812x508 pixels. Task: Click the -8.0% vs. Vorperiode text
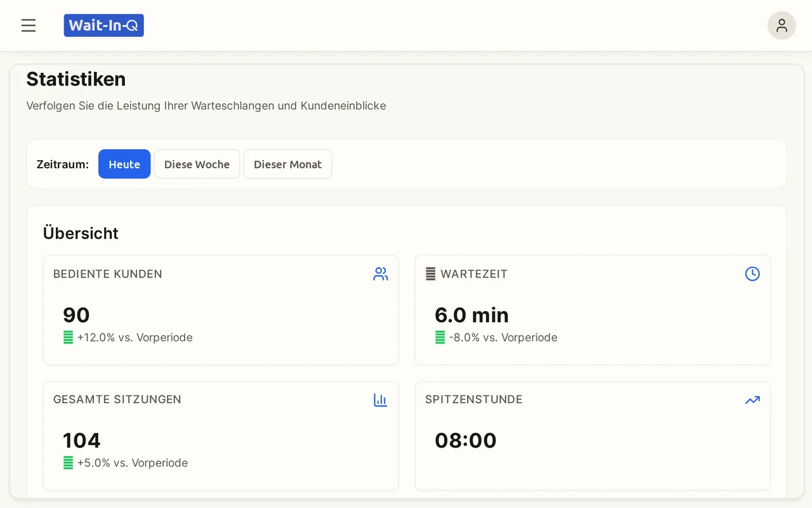[x=503, y=338]
